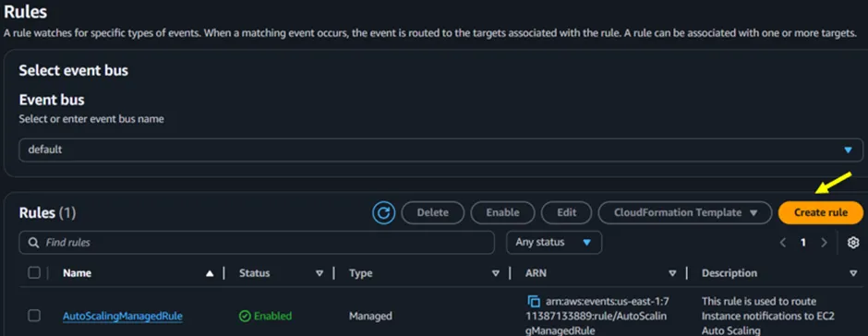Copy the AutoScalingManagedRule ARN
This screenshot has width=868, height=336.
pyautogui.click(x=534, y=302)
